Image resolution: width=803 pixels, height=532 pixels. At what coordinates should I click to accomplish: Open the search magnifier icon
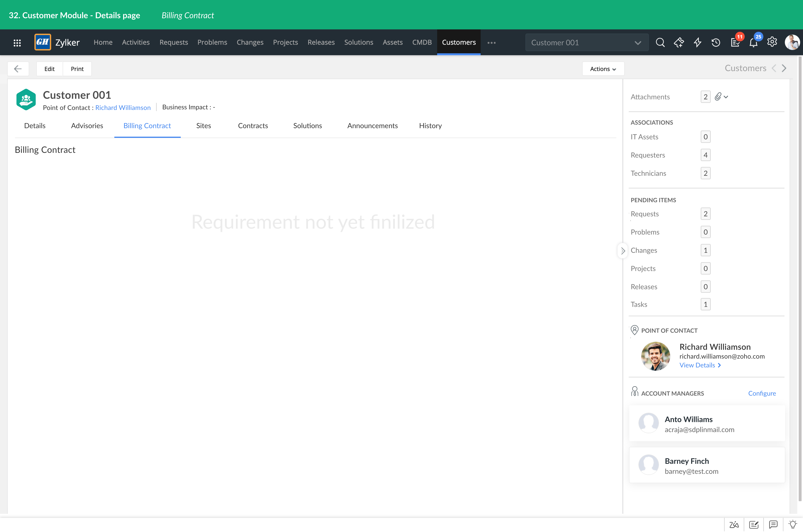(660, 42)
